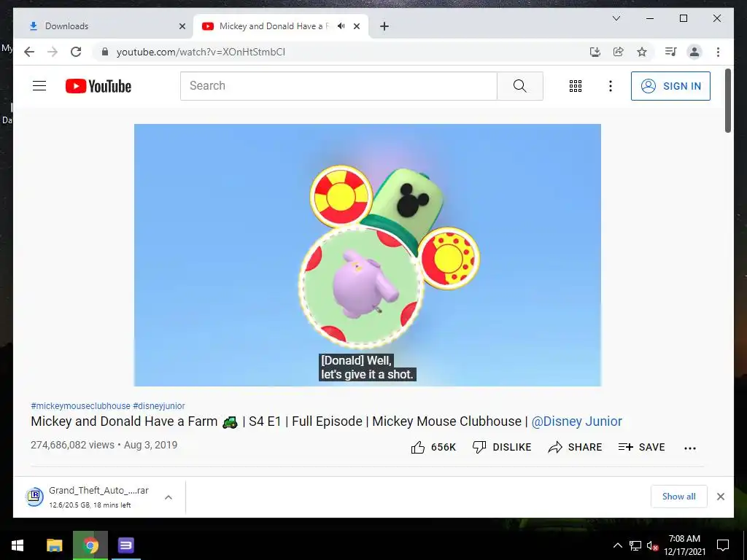Click Chrome taskbar icon

(90, 545)
